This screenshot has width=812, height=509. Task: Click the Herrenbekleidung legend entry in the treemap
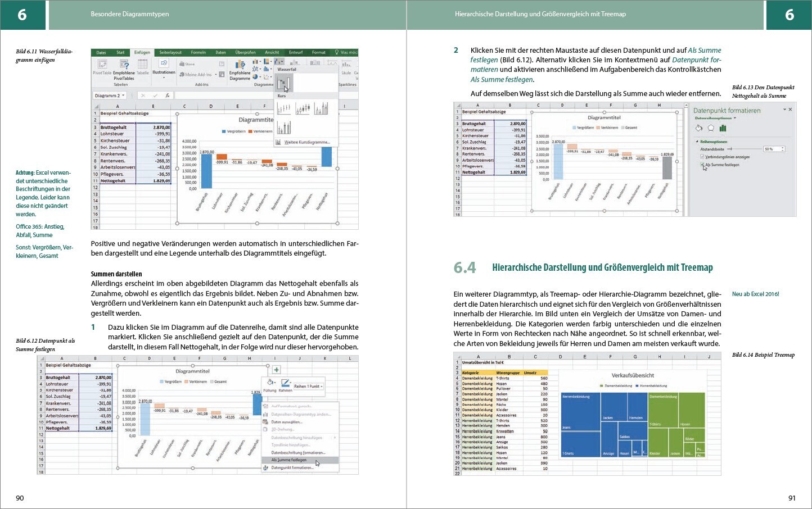click(652, 386)
